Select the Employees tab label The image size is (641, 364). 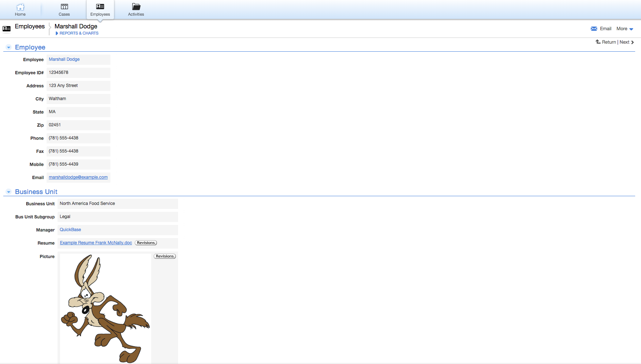100,15
